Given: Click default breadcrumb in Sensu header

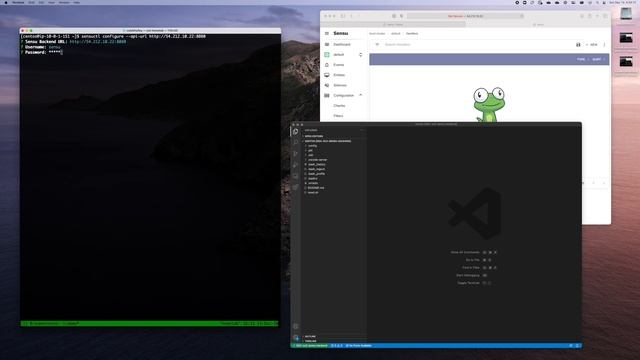Looking at the screenshot, I should click(396, 33).
